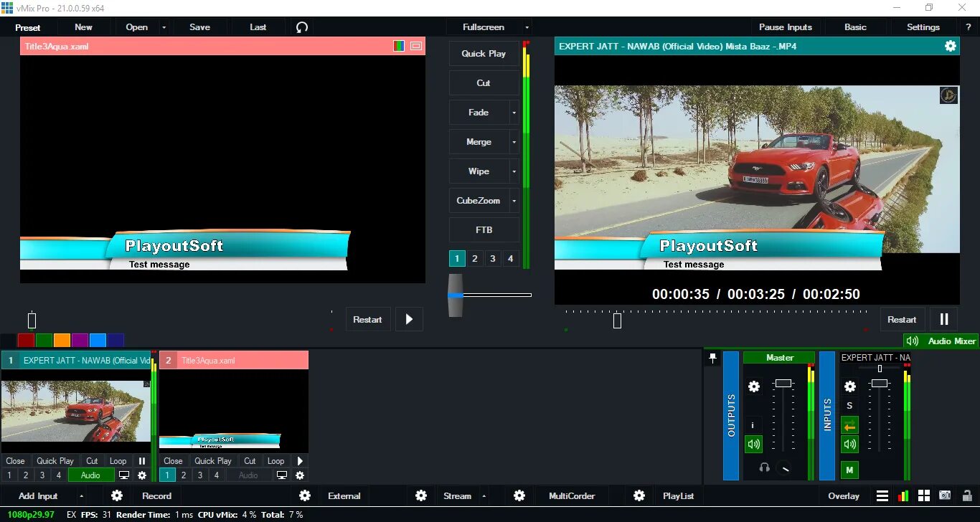The width and height of the screenshot is (980, 522).
Task: Click input 2 monitor output icon
Action: (282, 475)
